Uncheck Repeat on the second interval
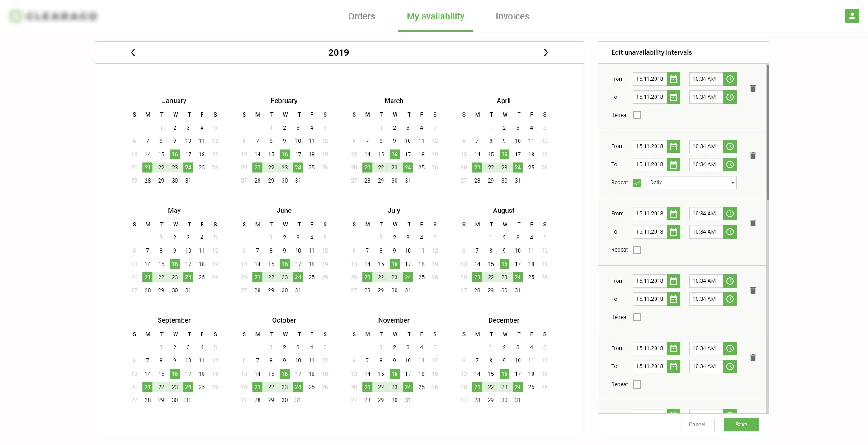This screenshot has height=445, width=868. pyautogui.click(x=637, y=183)
